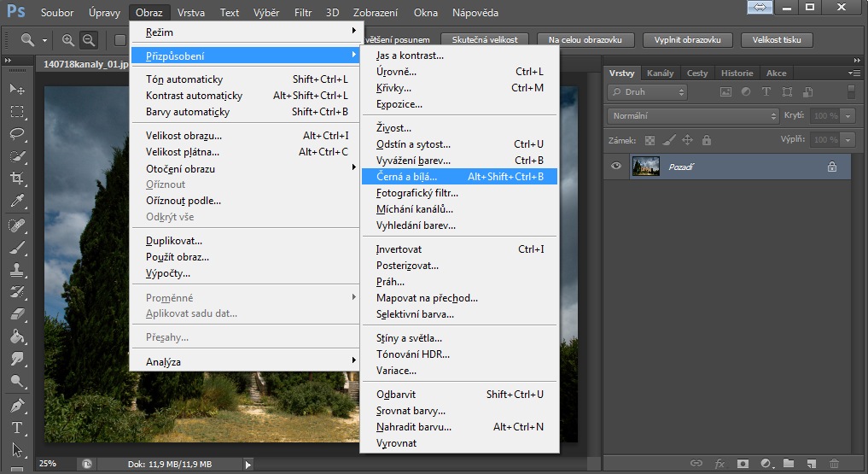Click the trash icon to delete layer
868x474 pixels.
pos(834,463)
